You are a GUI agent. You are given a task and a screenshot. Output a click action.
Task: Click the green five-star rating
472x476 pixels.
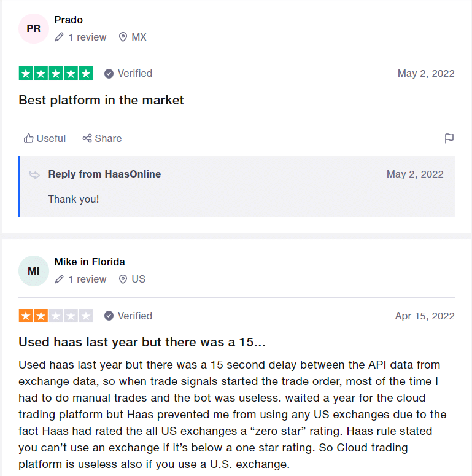point(56,74)
